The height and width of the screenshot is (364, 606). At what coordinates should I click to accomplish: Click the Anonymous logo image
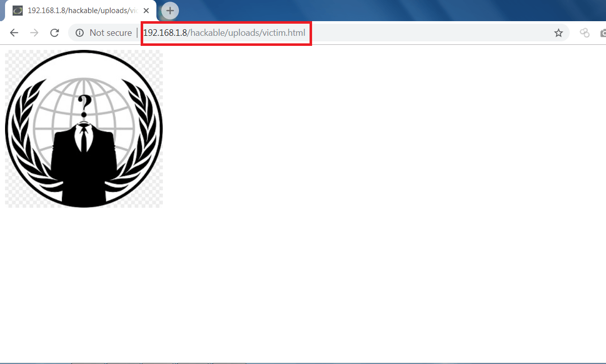click(84, 129)
